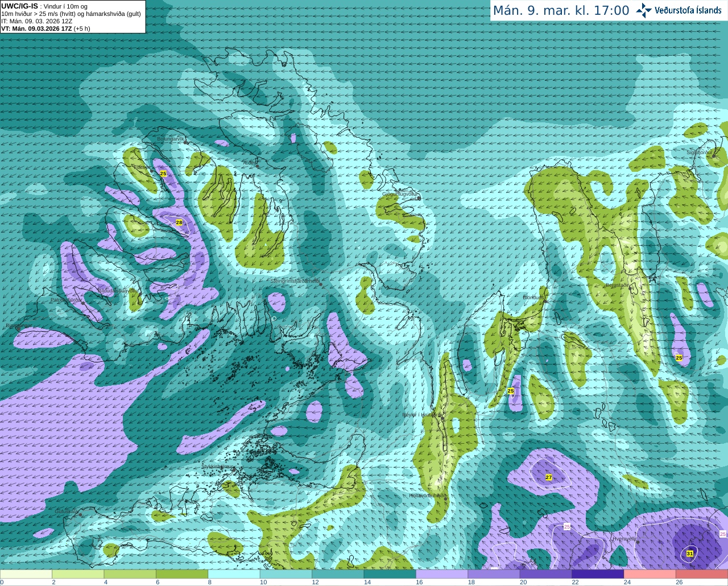Pick the above 26 m/s salmon red legend swatch

702,574
